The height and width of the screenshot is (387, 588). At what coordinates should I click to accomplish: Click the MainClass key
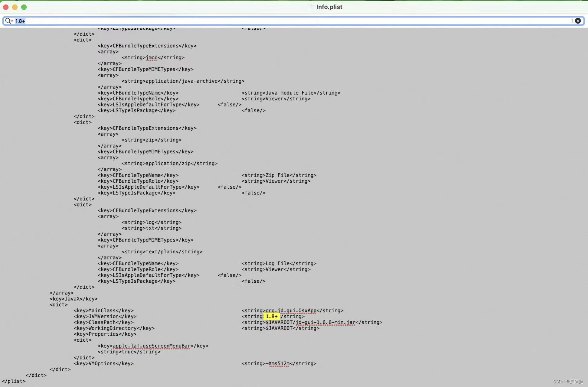[103, 311]
